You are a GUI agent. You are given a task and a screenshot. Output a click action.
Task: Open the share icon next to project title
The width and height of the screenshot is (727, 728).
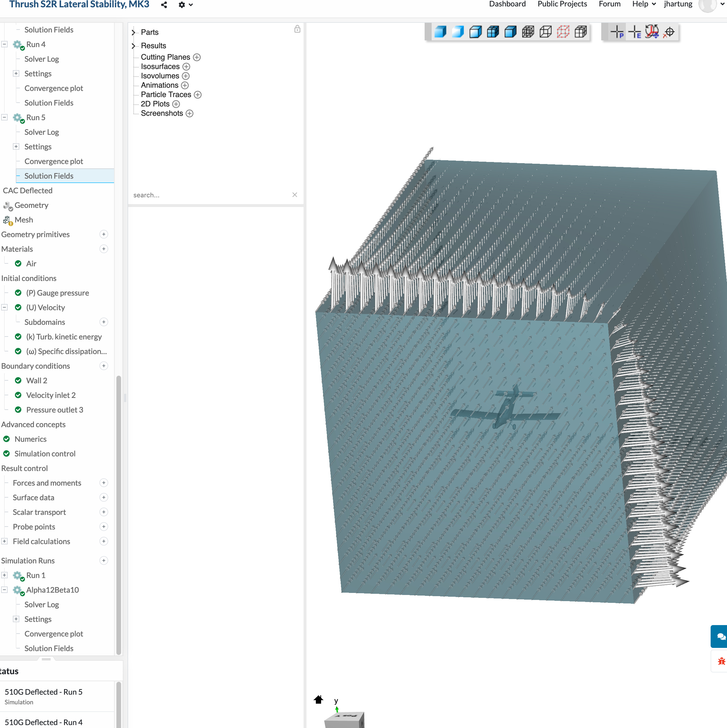[163, 5]
